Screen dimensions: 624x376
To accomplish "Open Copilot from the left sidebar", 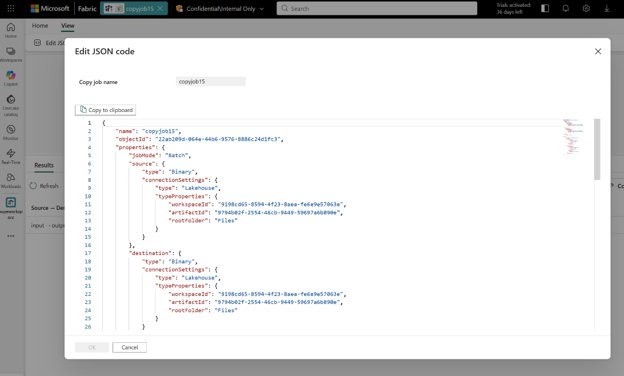I will point(11,78).
